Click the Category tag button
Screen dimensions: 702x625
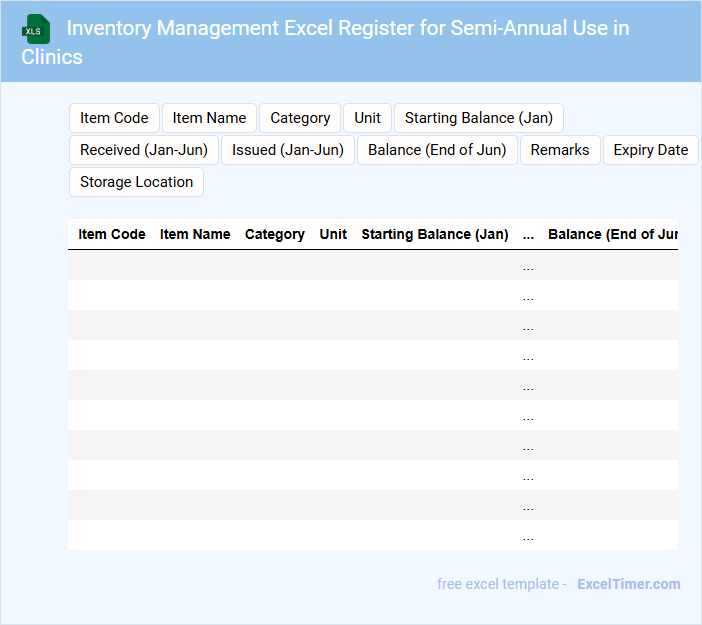300,118
